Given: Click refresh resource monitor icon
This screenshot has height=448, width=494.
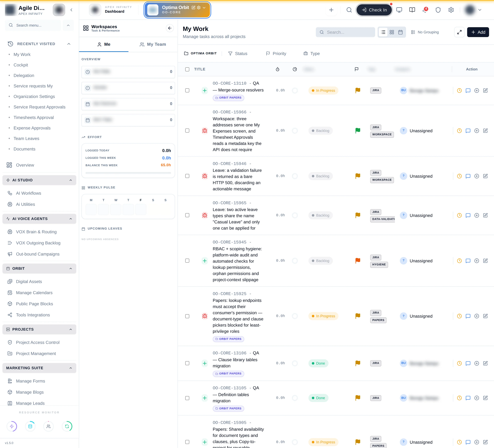Looking at the screenshot, I should pos(67,426).
